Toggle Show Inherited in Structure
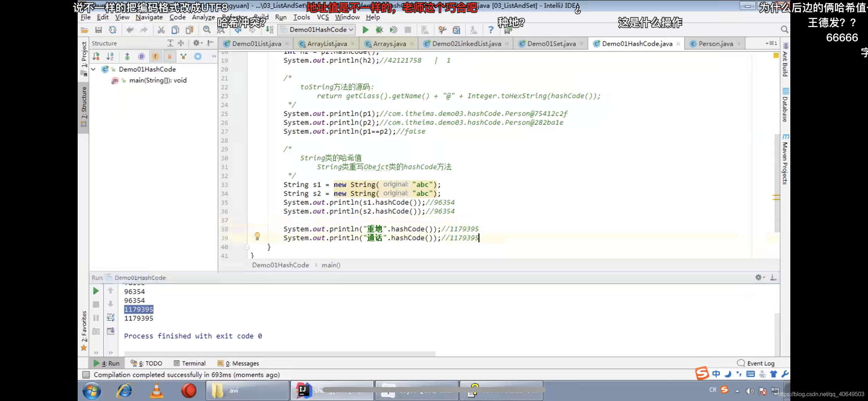The height and width of the screenshot is (401, 868). click(127, 56)
